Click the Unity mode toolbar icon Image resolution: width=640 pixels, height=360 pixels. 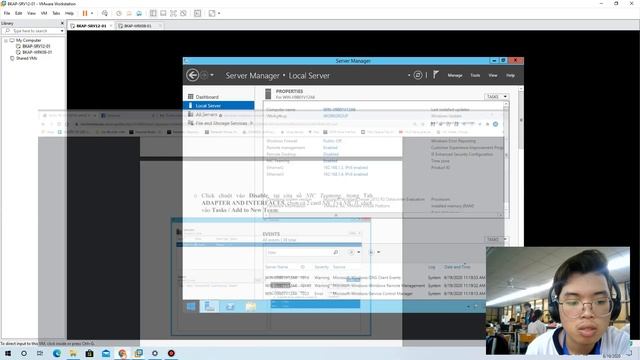(x=183, y=13)
